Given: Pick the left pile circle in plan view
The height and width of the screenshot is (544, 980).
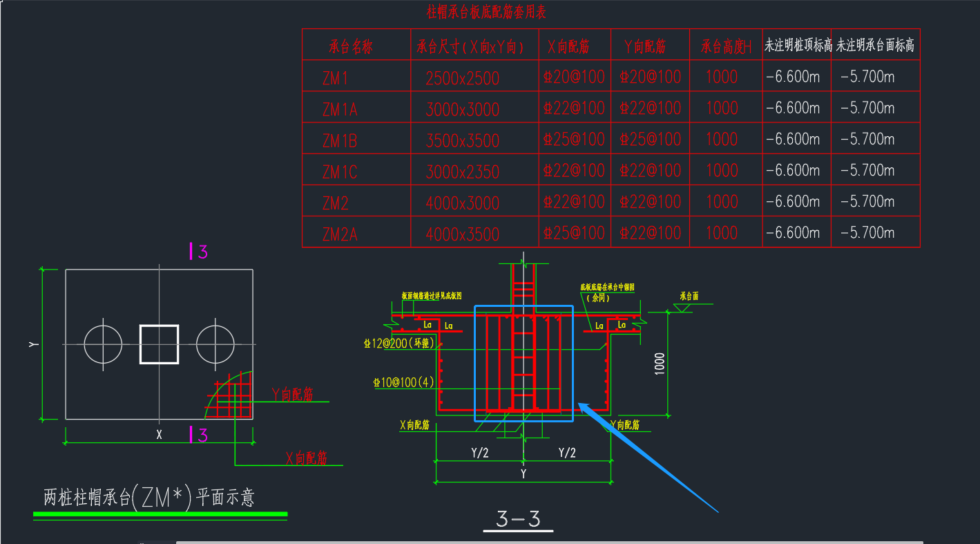Looking at the screenshot, I should 103,344.
